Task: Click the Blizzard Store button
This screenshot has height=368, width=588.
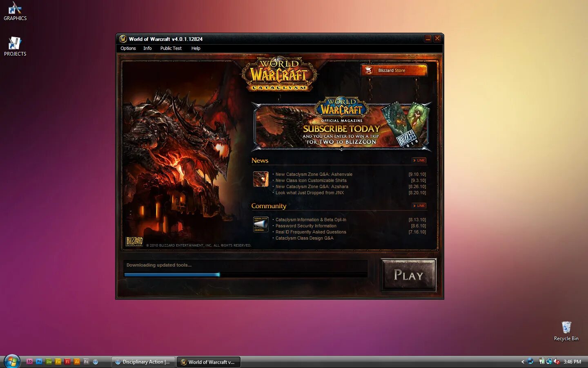Action: (394, 70)
